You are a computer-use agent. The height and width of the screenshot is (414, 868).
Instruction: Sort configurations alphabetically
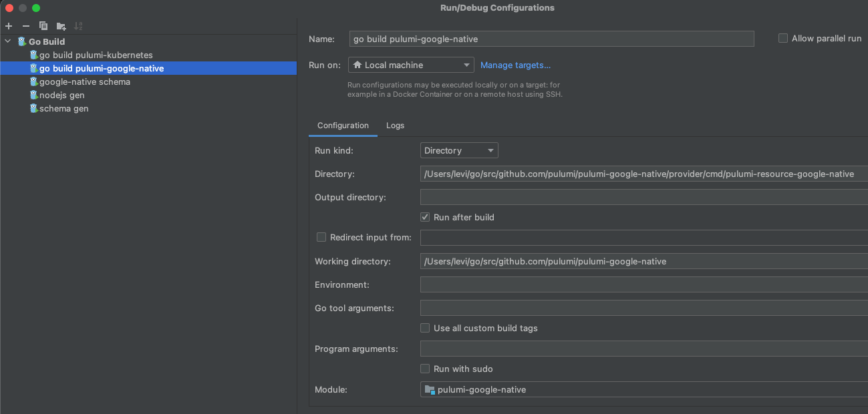(x=78, y=25)
